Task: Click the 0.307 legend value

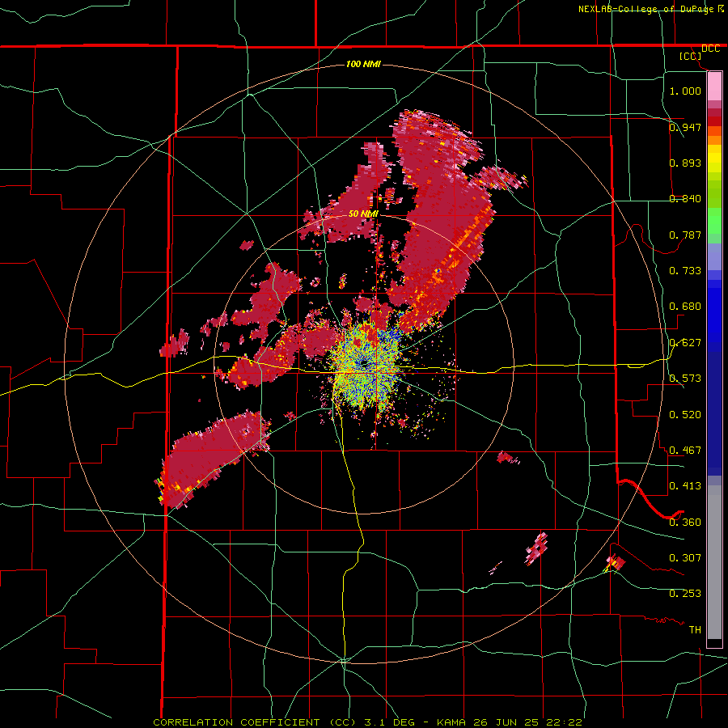Action: click(x=685, y=557)
